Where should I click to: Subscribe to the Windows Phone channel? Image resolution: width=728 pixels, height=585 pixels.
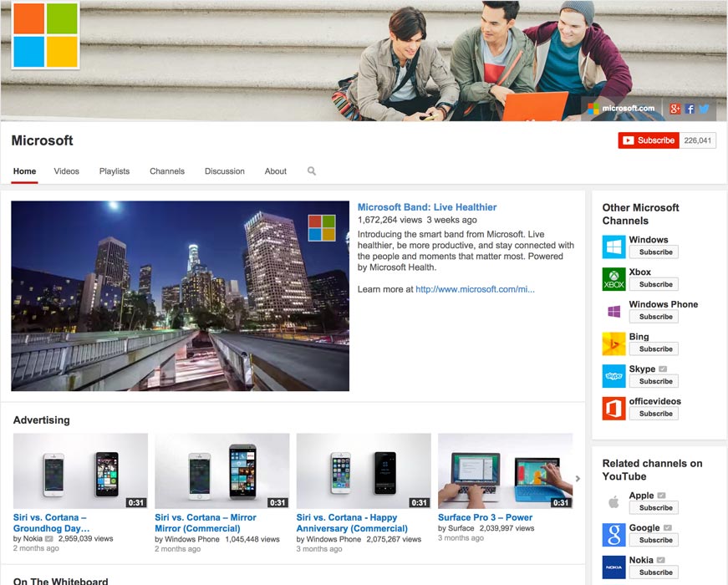tap(654, 317)
